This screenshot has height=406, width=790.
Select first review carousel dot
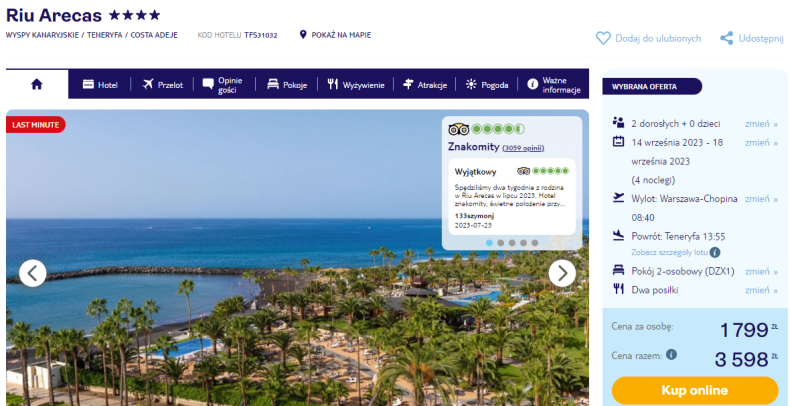pos(489,243)
